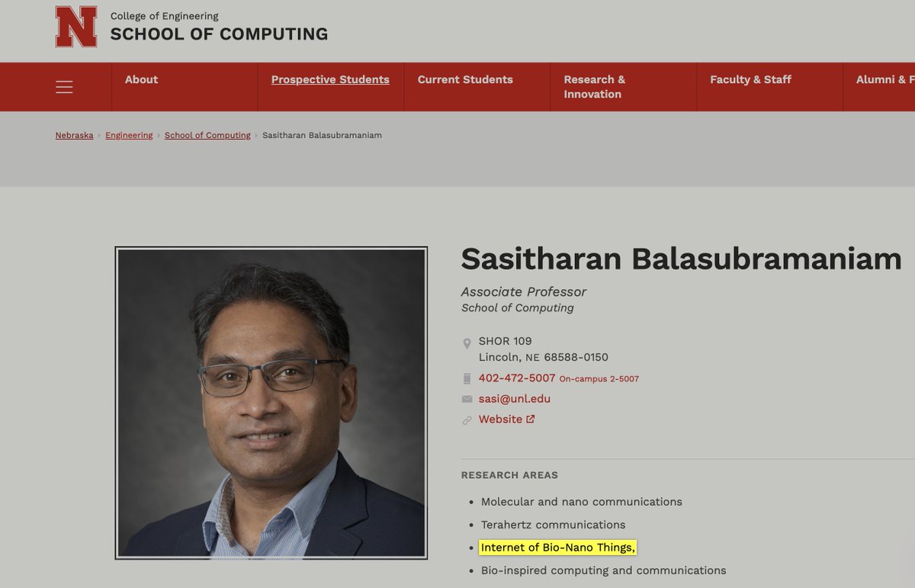Image resolution: width=915 pixels, height=588 pixels.
Task: Click the Associate Professor title text
Action: [x=524, y=292]
